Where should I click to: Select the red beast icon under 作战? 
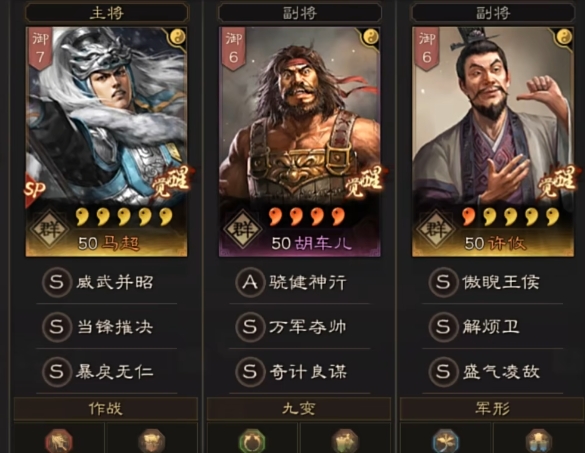point(59,441)
